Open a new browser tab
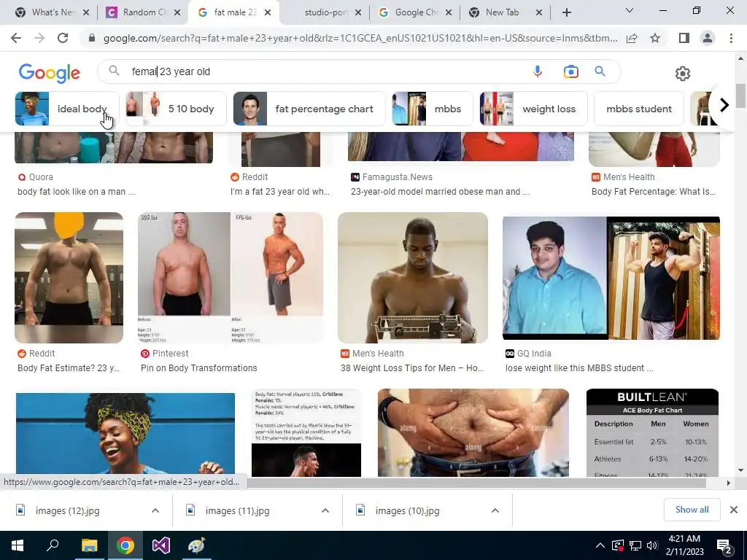Viewport: 747px width, 560px height. (x=566, y=12)
